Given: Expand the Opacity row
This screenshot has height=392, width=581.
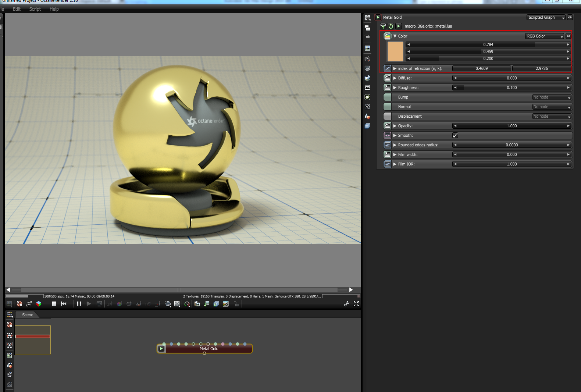Looking at the screenshot, I should (x=395, y=126).
